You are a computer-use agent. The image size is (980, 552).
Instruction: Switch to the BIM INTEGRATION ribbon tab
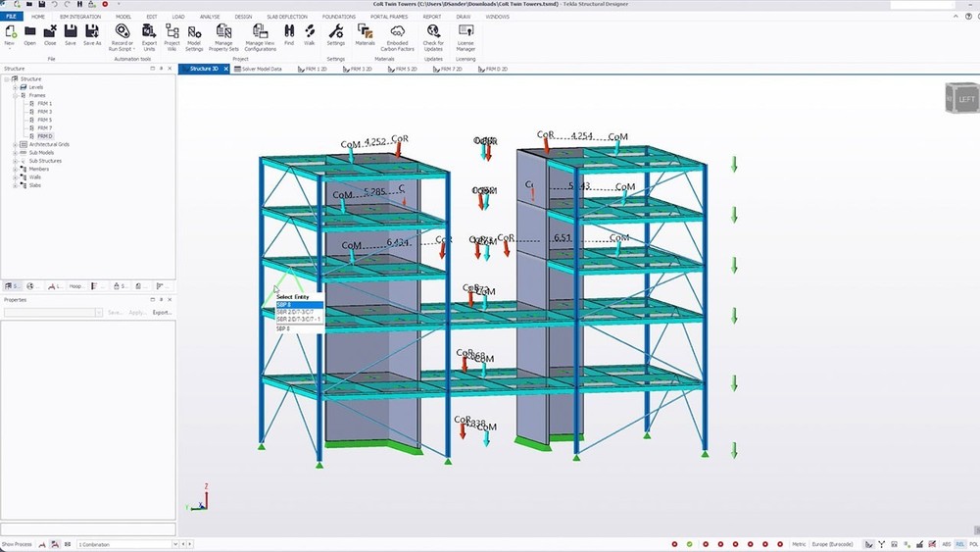[80, 17]
